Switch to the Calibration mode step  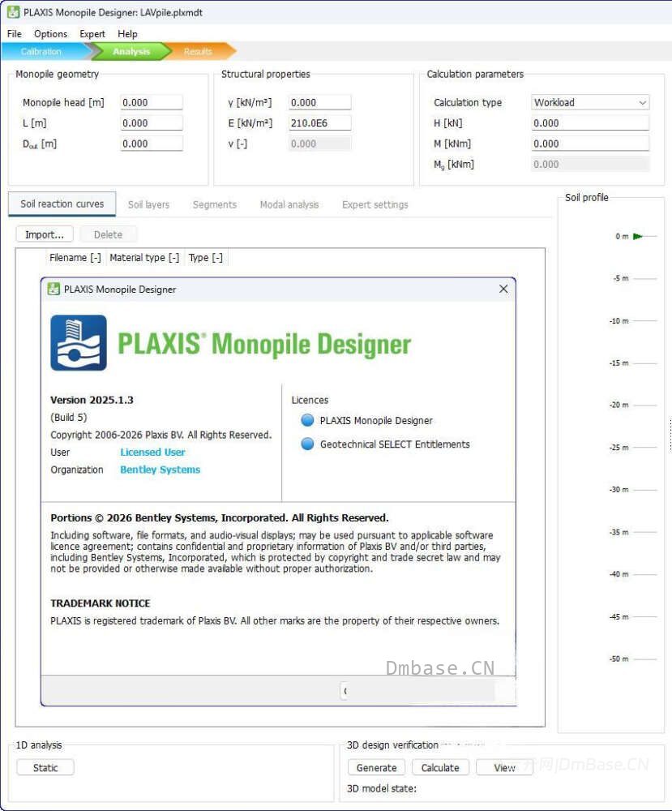coord(41,51)
